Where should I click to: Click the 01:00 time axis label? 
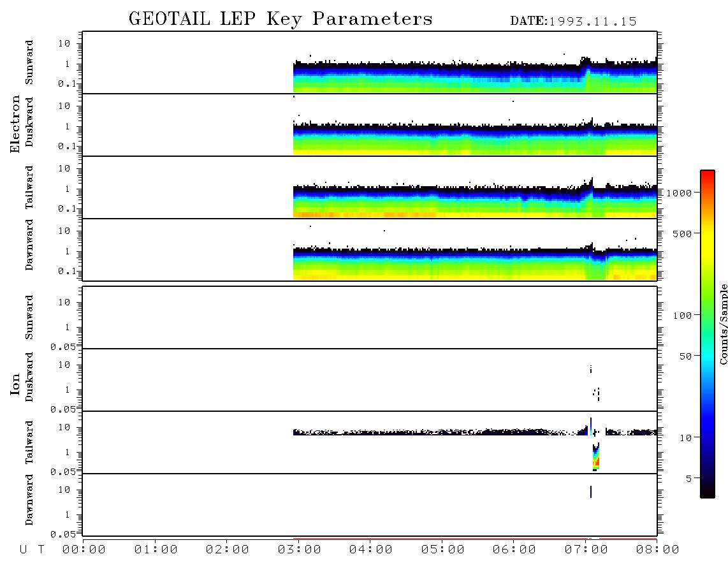(156, 550)
